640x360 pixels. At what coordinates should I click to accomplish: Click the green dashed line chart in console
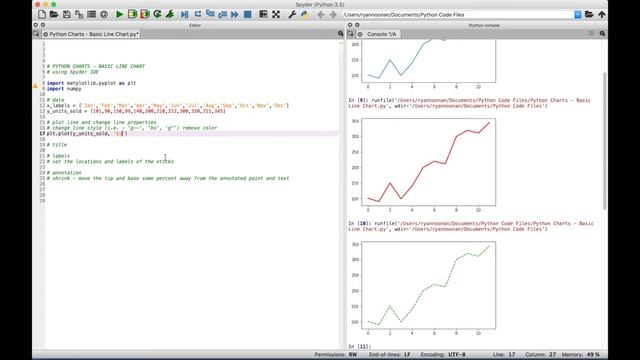429,285
